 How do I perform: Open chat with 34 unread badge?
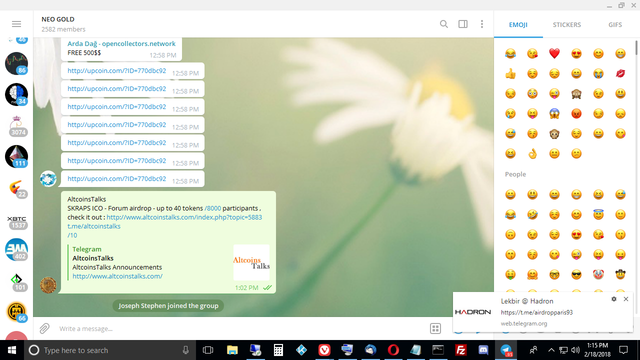16,94
